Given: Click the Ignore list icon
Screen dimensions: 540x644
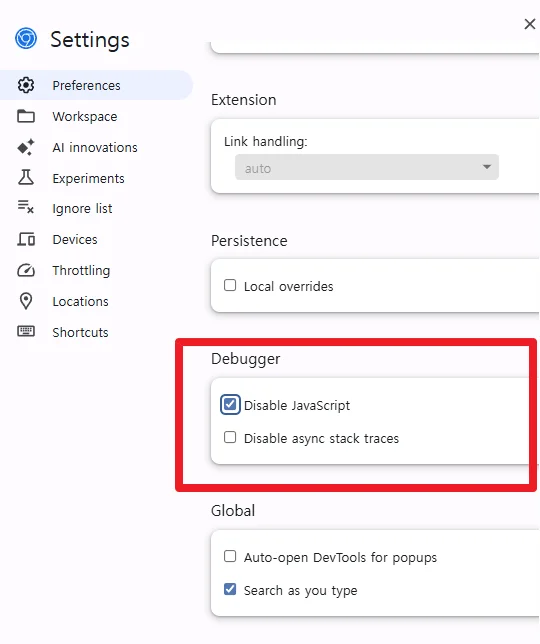Looking at the screenshot, I should 26,207.
